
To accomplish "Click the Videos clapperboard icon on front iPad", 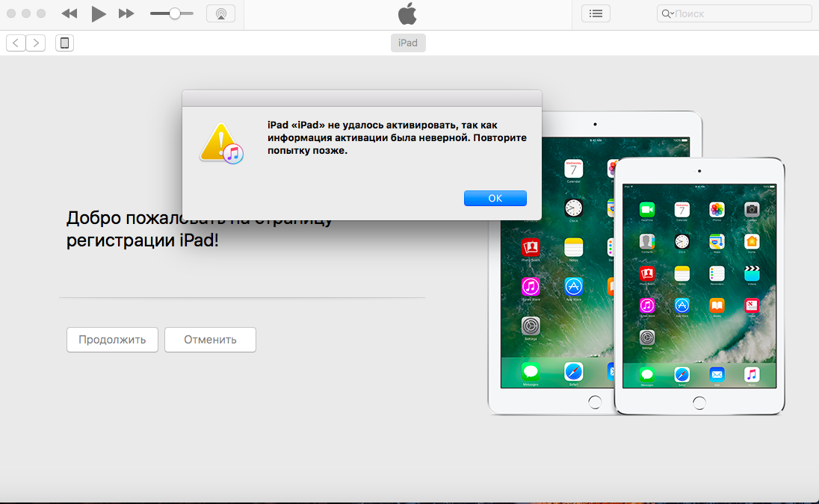I will pyautogui.click(x=752, y=273).
